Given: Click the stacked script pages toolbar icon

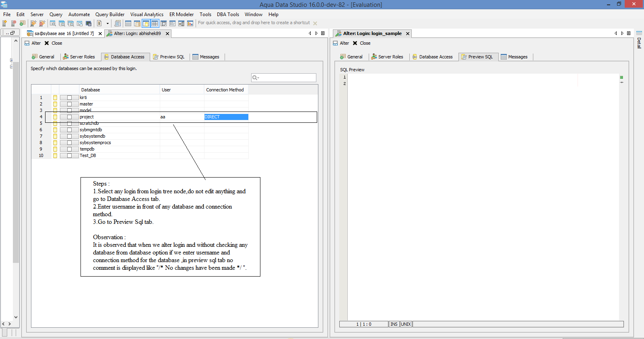Looking at the screenshot, I should [118, 23].
